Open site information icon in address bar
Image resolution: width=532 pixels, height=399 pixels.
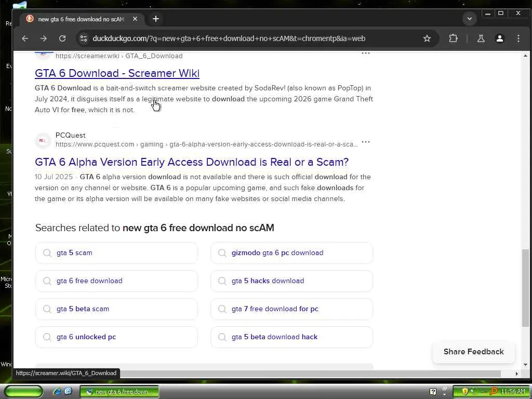(84, 38)
